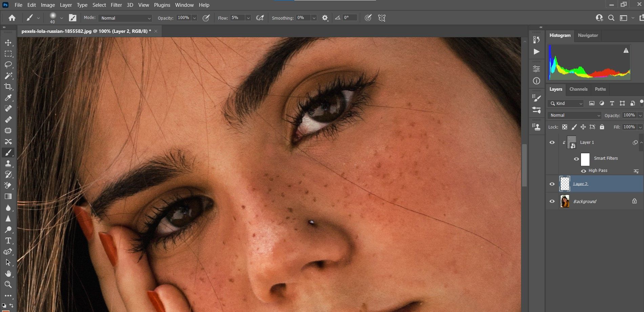
Task: Click the Smoothing percentage field
Action: (303, 18)
